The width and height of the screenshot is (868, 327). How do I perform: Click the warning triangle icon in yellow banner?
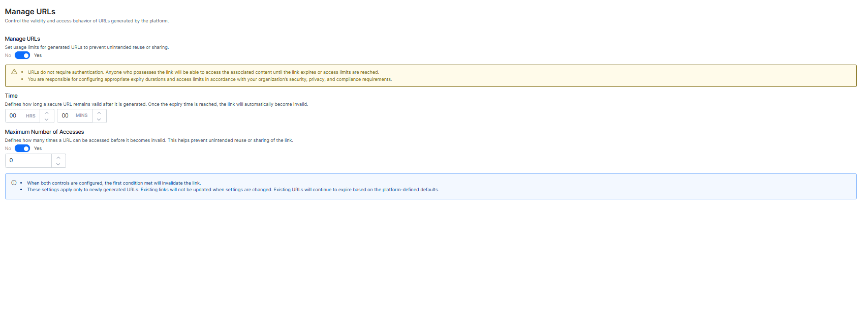pos(14,72)
